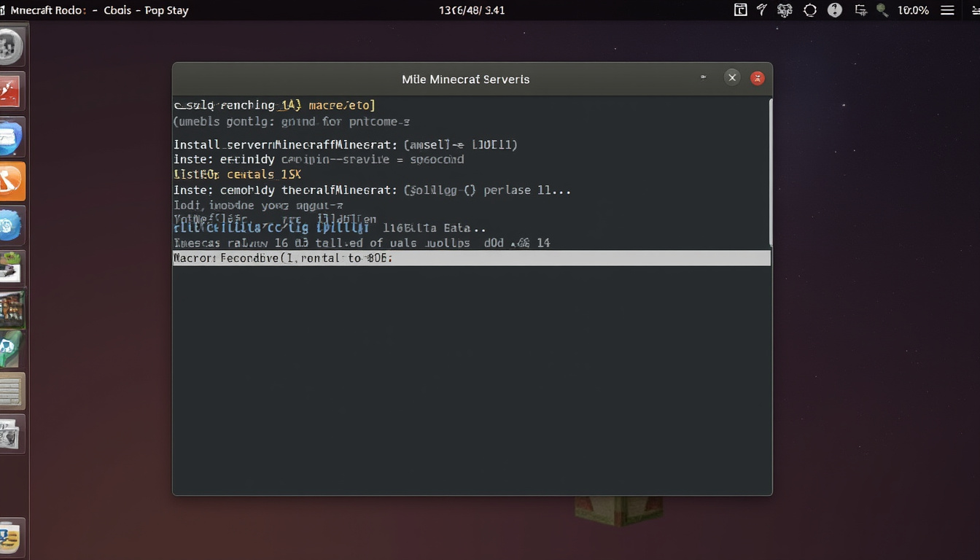Click the square window icon in top bar
980x560 pixels.
coord(740,10)
